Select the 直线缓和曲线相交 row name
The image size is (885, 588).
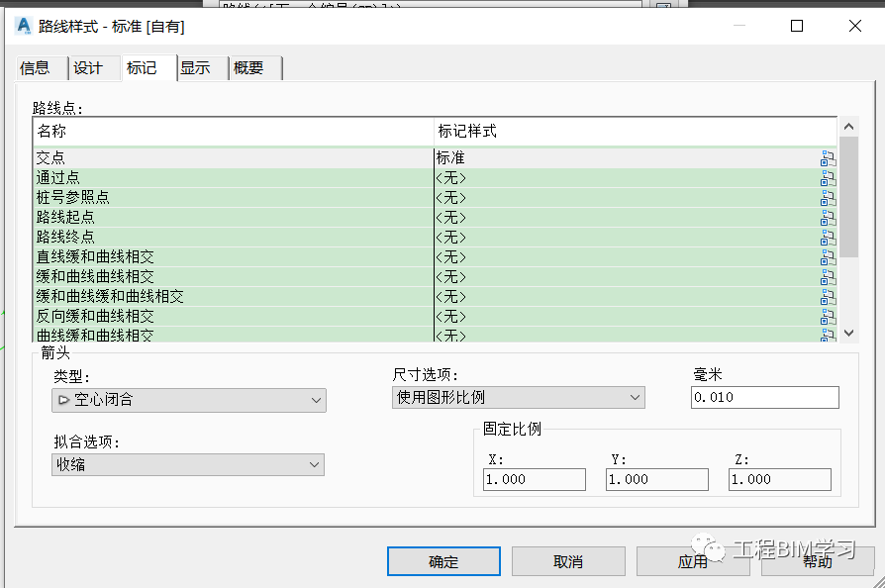tap(95, 256)
